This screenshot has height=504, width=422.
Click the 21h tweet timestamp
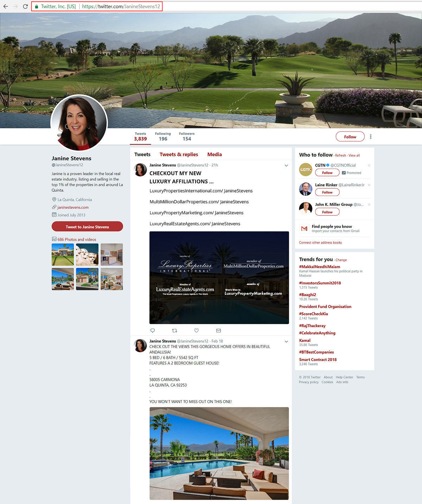215,165
